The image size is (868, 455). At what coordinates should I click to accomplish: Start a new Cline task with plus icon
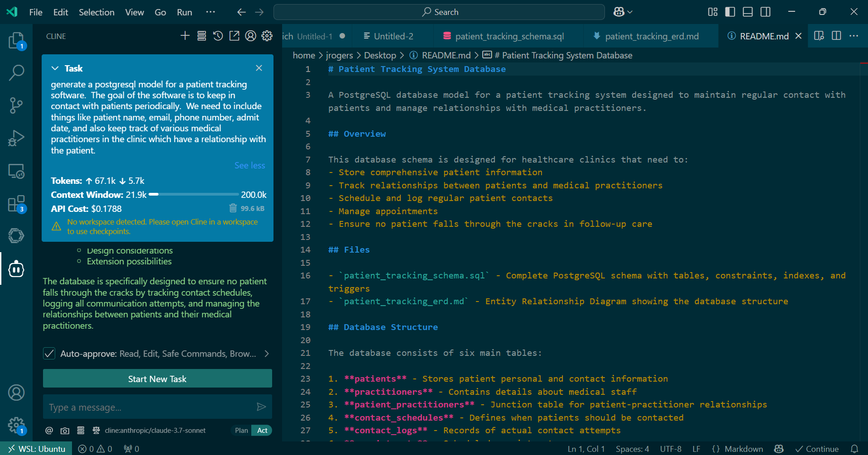point(185,36)
